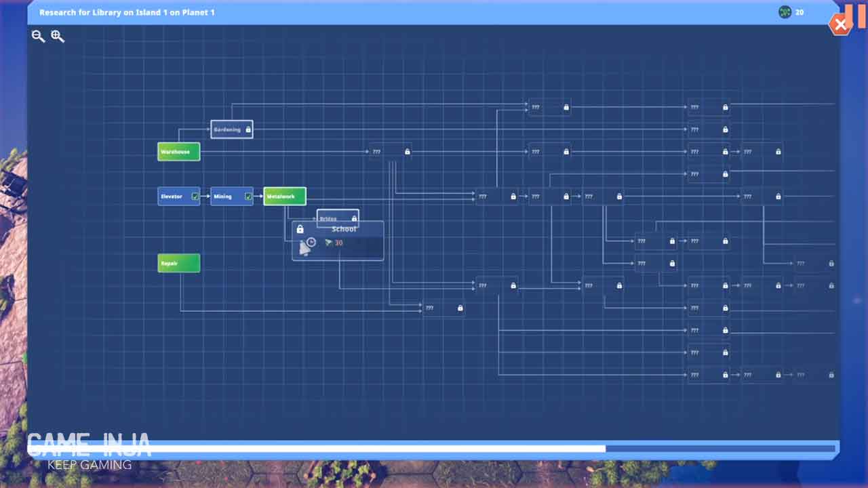Click the School tooltip lock icon
The height and width of the screenshot is (488, 868).
point(300,229)
